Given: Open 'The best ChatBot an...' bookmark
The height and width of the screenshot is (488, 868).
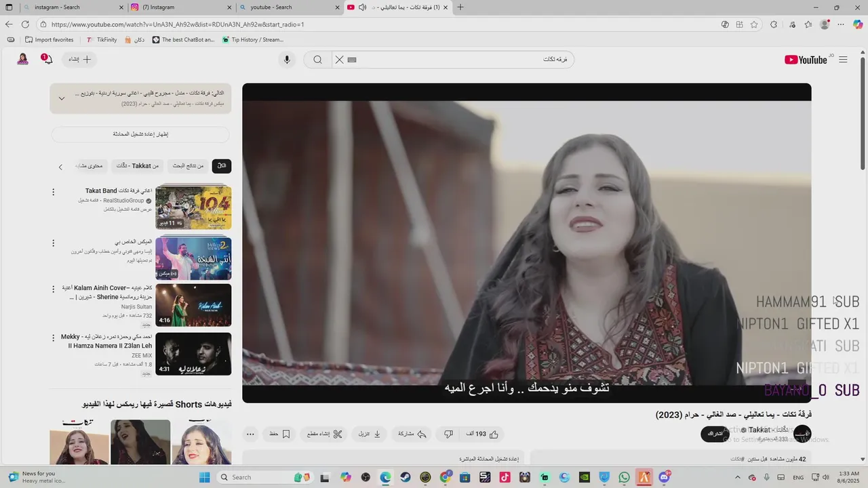Looking at the screenshot, I should coord(183,40).
